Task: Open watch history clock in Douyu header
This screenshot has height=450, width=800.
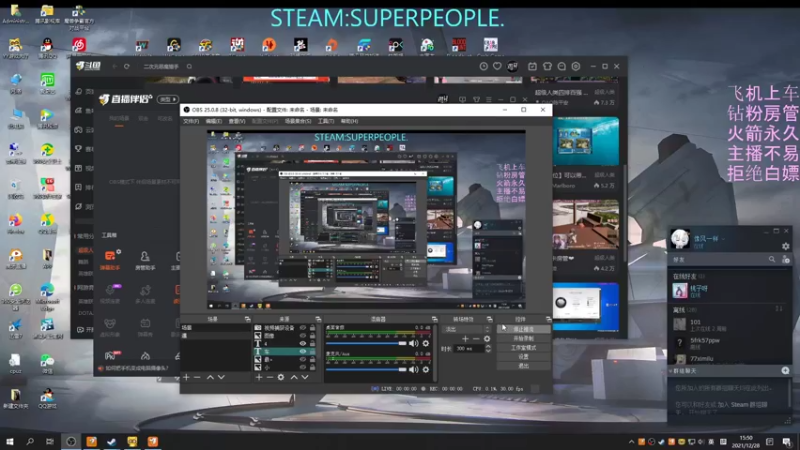Action: (483, 66)
